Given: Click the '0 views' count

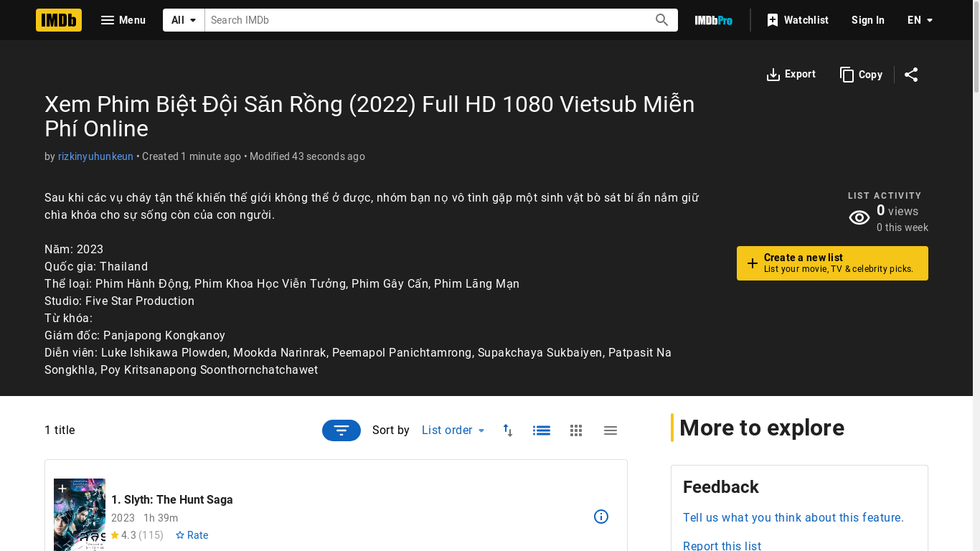Looking at the screenshot, I should pyautogui.click(x=897, y=211).
